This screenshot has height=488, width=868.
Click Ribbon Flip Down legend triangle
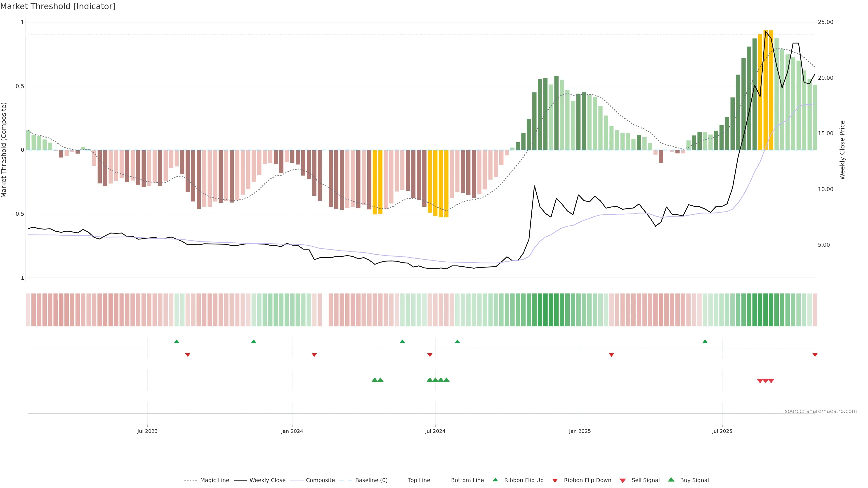pos(555,481)
